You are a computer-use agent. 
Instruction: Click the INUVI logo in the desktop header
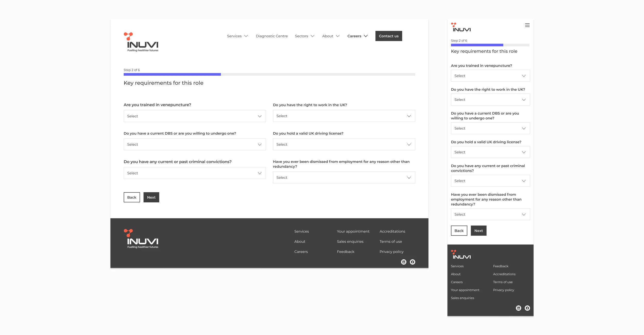(x=141, y=42)
